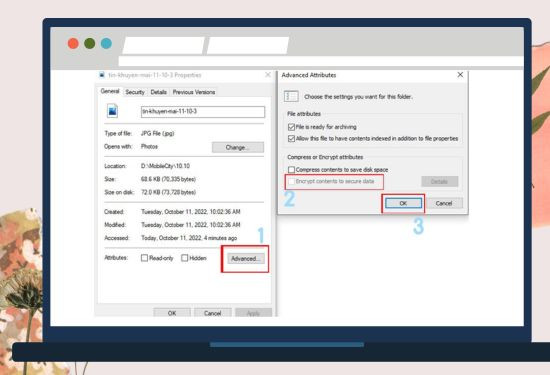Image resolution: width=550 pixels, height=375 pixels.
Task: Click Change next to Opens with
Action: [x=238, y=147]
